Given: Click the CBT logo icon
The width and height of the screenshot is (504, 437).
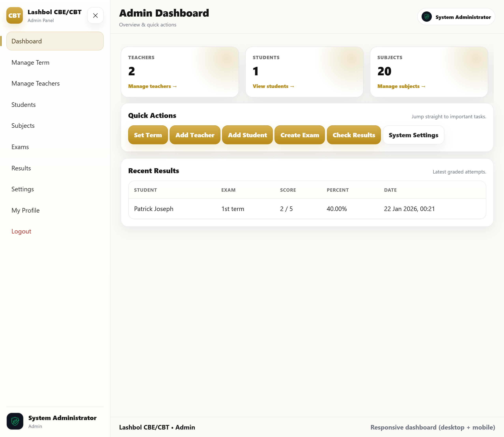Looking at the screenshot, I should pos(15,15).
